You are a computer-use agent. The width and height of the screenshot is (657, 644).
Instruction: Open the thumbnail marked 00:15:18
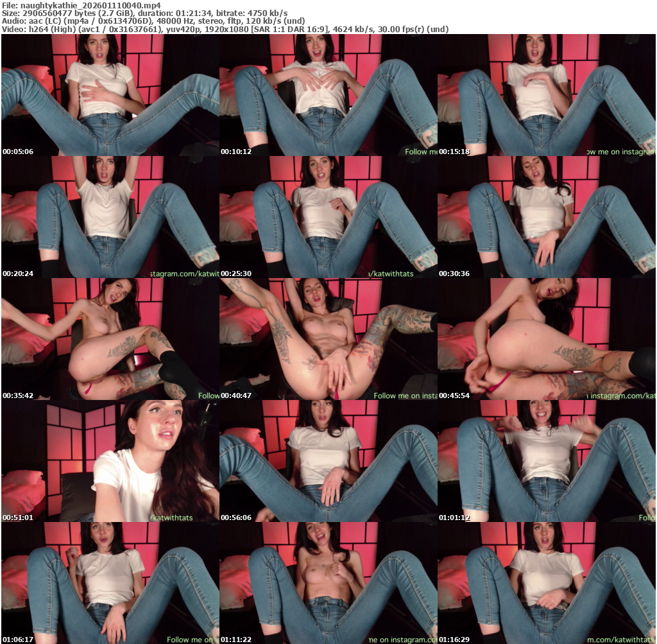(546, 95)
